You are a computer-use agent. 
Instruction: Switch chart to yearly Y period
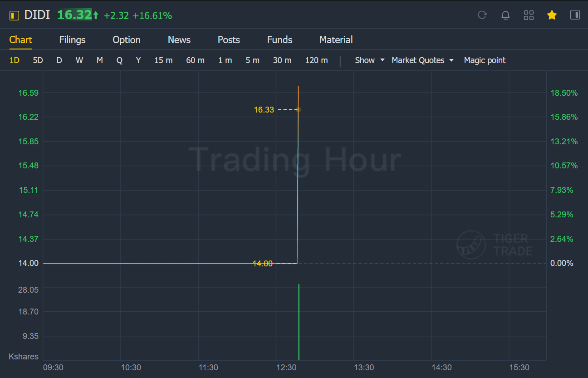[x=138, y=60]
